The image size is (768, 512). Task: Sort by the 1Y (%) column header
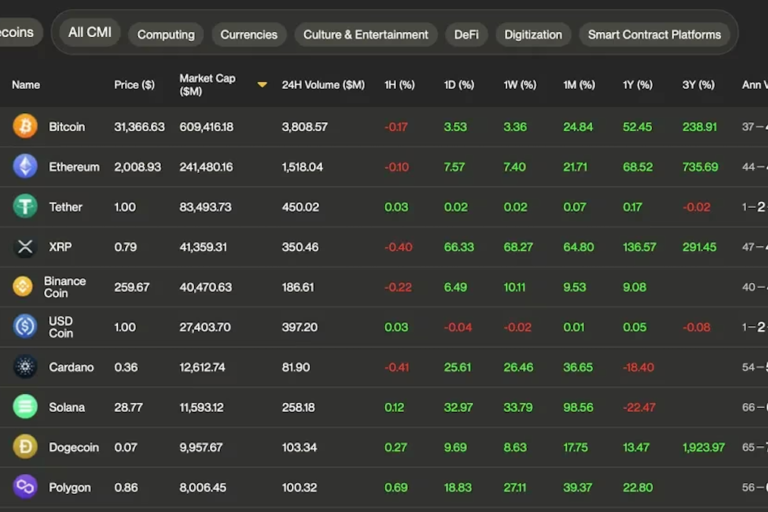[638, 85]
